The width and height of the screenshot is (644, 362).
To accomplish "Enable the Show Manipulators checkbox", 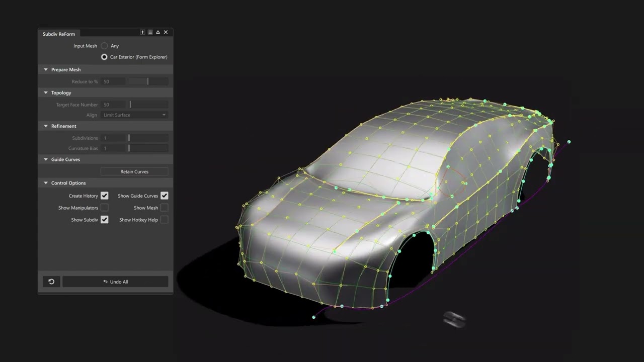I will pos(104,208).
